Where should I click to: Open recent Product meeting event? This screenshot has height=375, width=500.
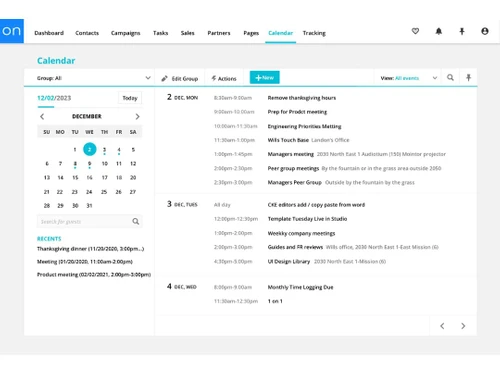tap(94, 275)
